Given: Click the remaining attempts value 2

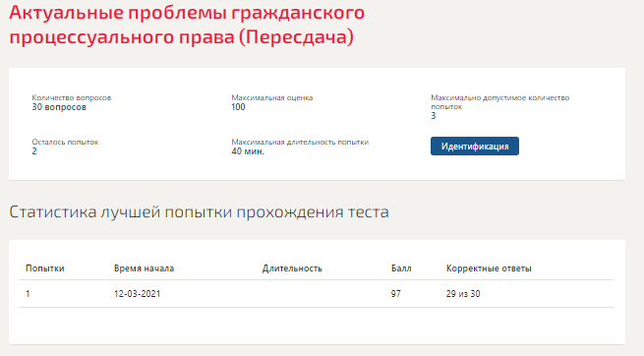Looking at the screenshot, I should tap(34, 151).
